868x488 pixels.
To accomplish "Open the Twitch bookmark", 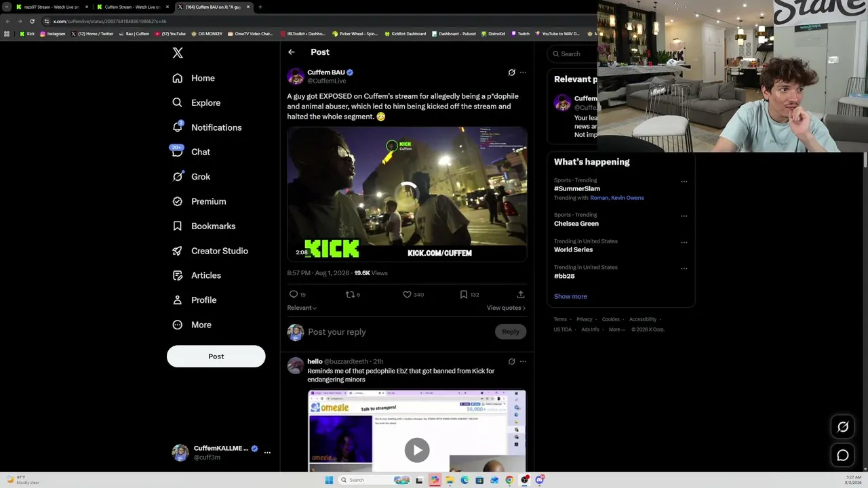I will click(x=521, y=34).
